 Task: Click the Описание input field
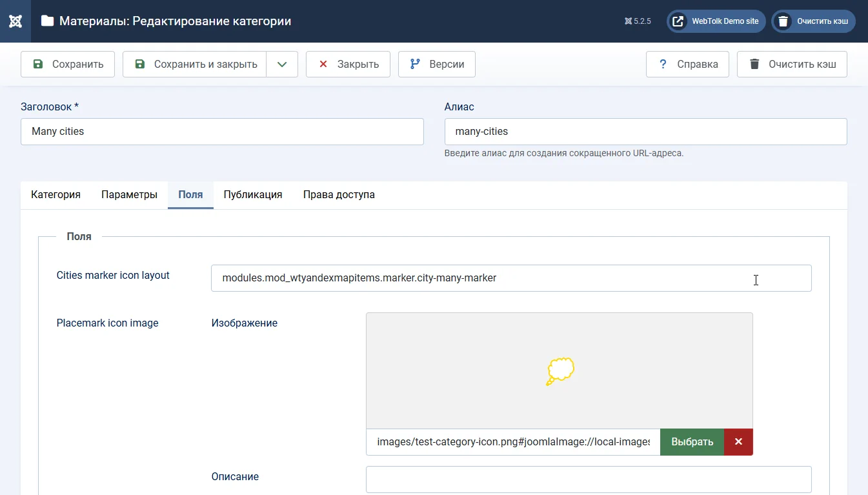[589, 480]
